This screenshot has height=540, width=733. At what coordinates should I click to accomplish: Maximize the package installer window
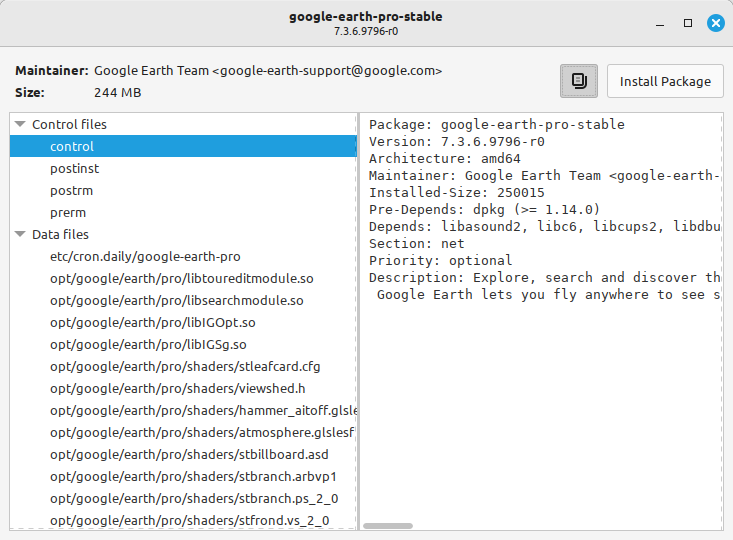[688, 23]
